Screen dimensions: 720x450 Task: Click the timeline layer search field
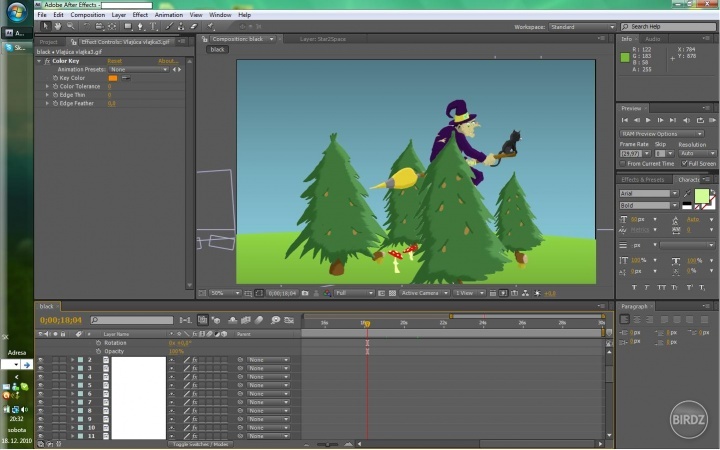pyautogui.click(x=132, y=320)
